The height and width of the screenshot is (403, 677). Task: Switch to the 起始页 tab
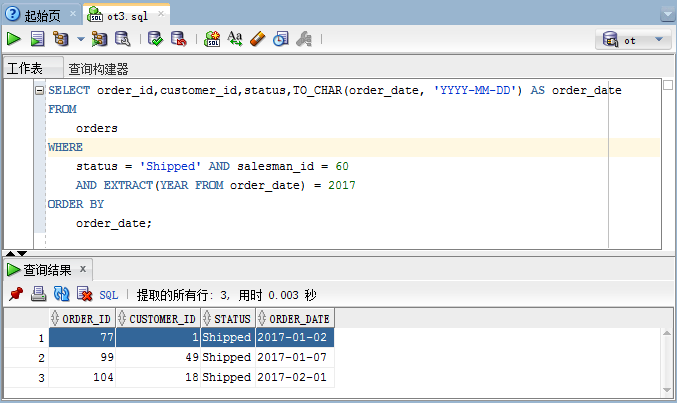[37, 14]
